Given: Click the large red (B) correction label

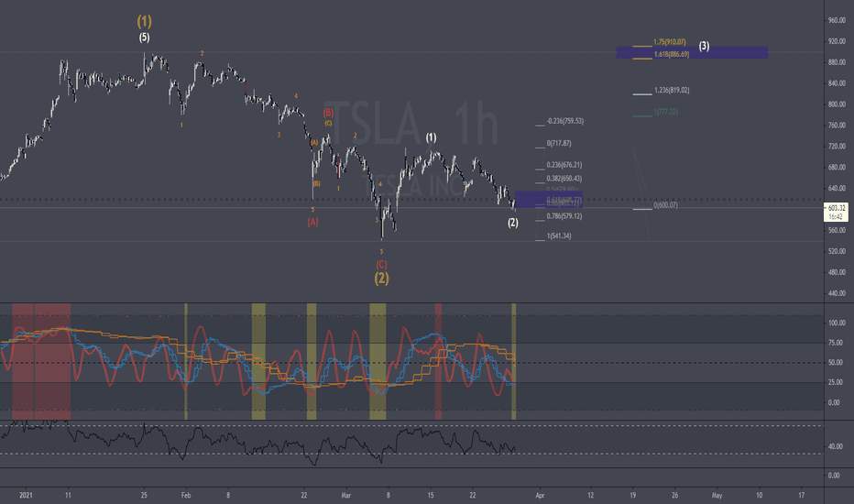Looking at the screenshot, I should [x=328, y=113].
